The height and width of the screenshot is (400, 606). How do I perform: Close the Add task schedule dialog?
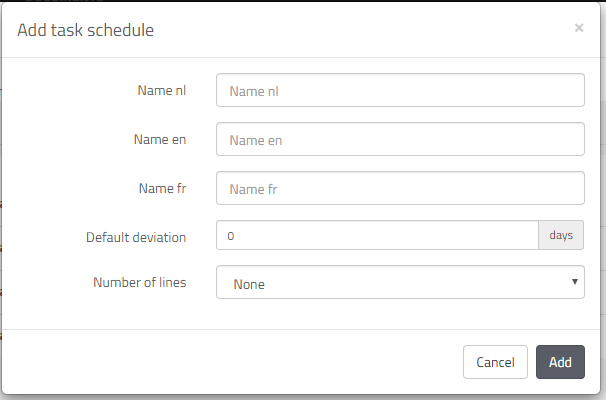pyautogui.click(x=578, y=28)
